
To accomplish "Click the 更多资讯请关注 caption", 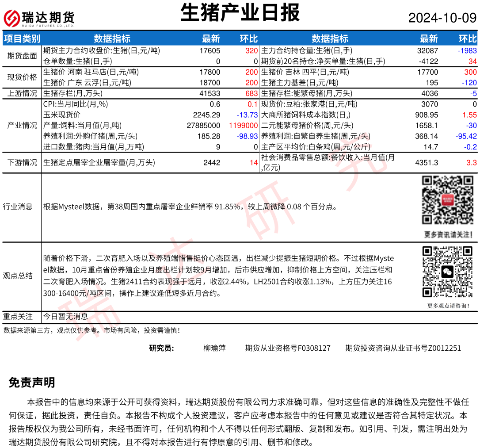I will [448, 234].
